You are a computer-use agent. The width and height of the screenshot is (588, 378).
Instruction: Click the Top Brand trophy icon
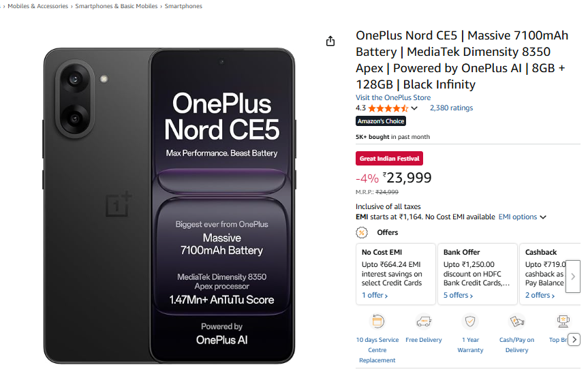tap(563, 321)
